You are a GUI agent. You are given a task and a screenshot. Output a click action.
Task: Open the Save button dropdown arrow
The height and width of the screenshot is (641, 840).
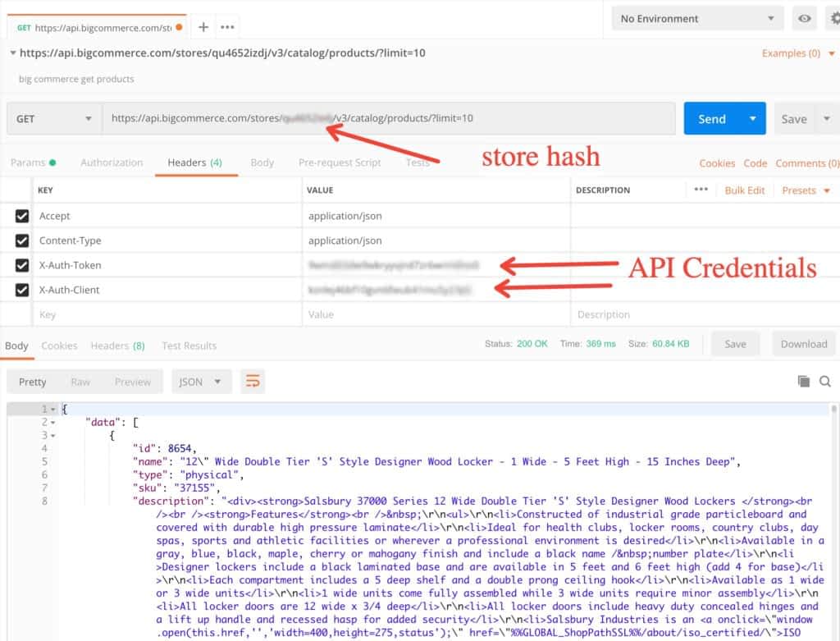827,118
